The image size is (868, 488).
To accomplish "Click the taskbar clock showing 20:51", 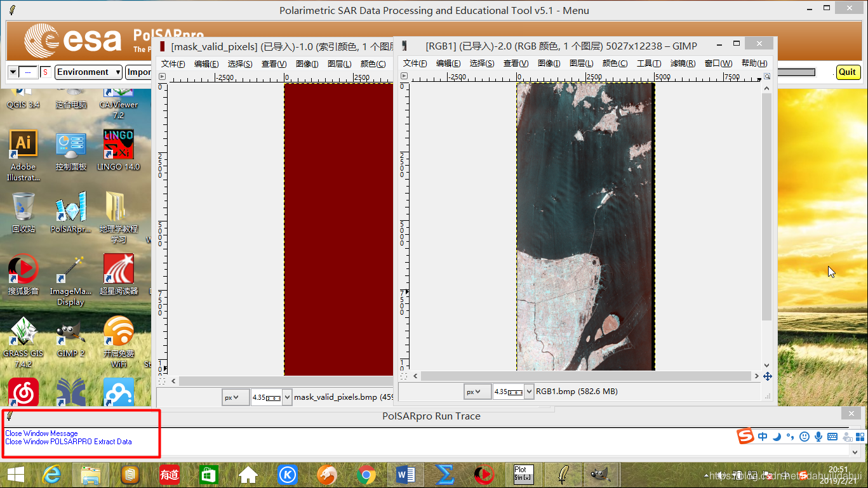I will (x=838, y=470).
